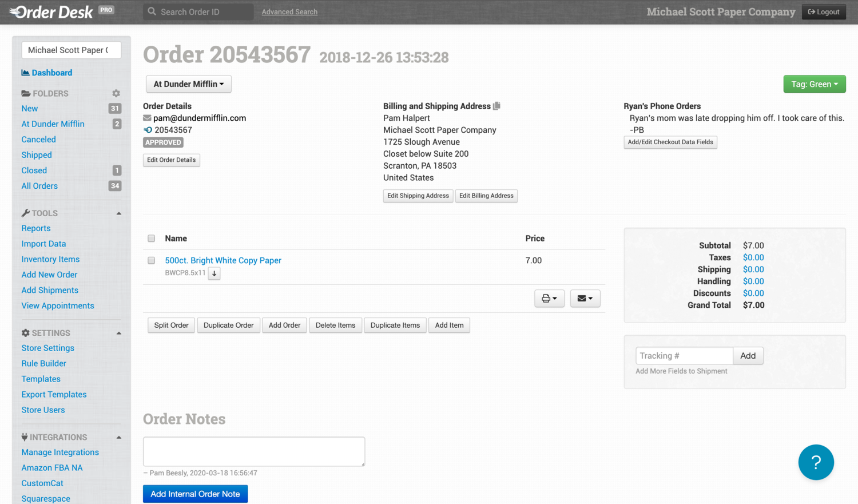Click Add tracking number button

tap(748, 356)
